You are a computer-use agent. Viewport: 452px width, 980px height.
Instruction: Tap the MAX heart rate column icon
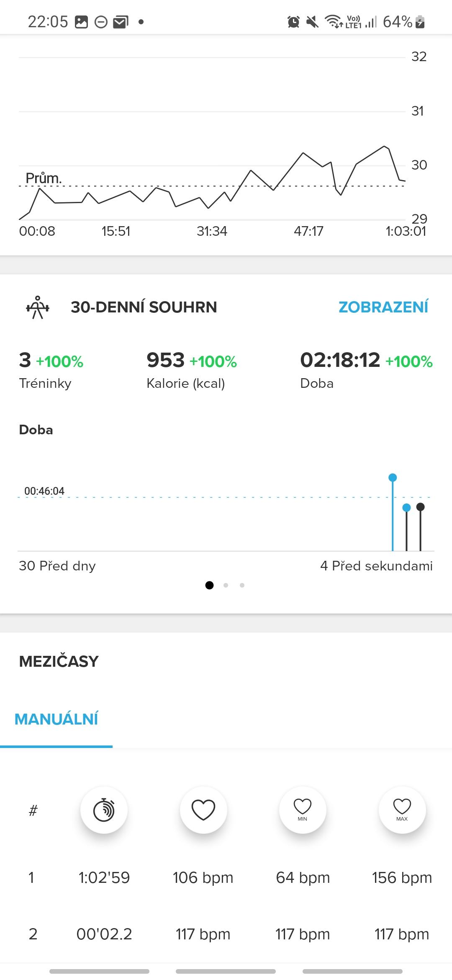click(402, 810)
